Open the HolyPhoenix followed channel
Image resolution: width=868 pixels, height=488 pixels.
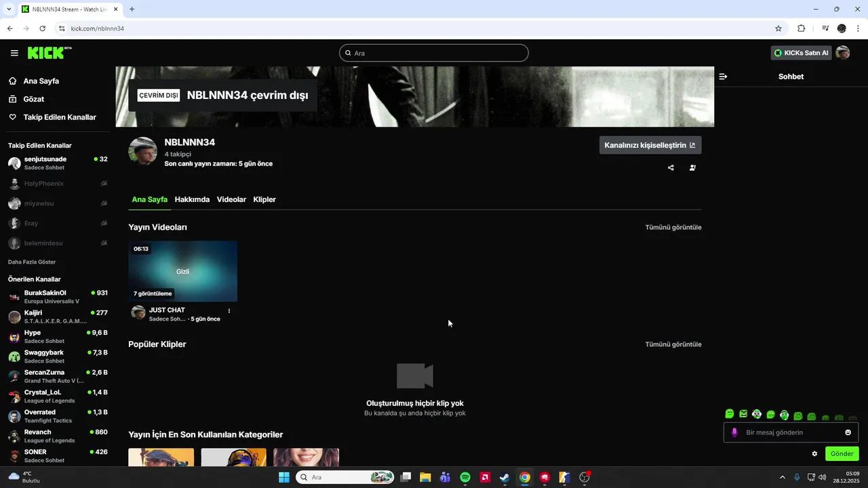58,184
